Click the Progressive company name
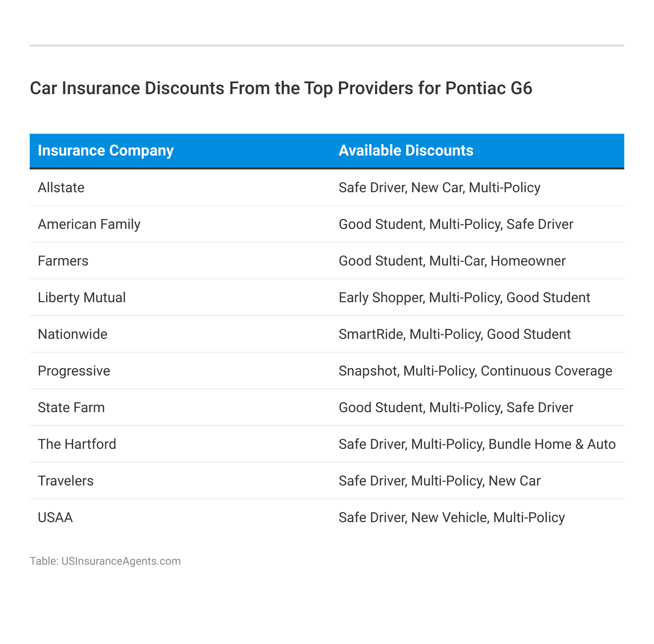Viewport: 654px width, 644px height. click(x=74, y=371)
